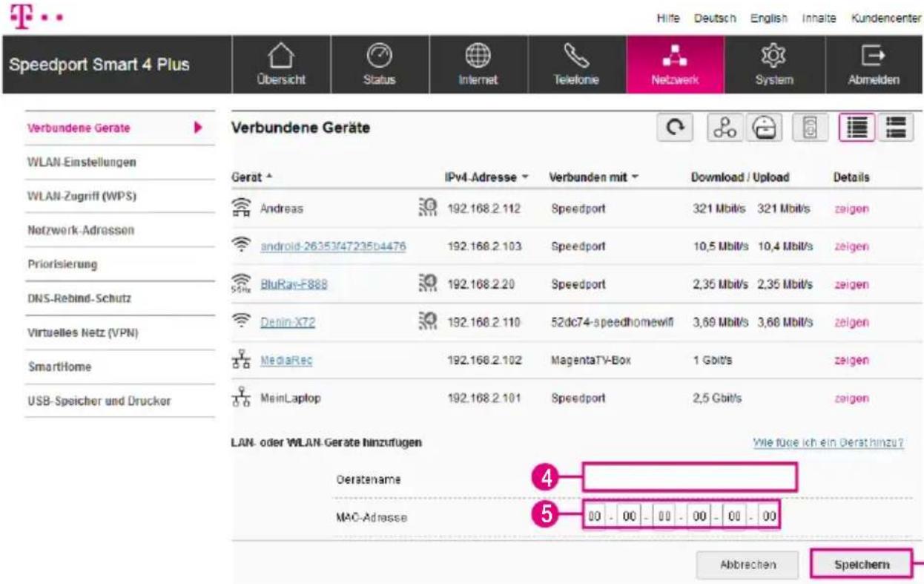Viewport: 924px width, 584px height.
Task: Open WLAN-Einstellungen in sidebar
Action: (x=120, y=162)
